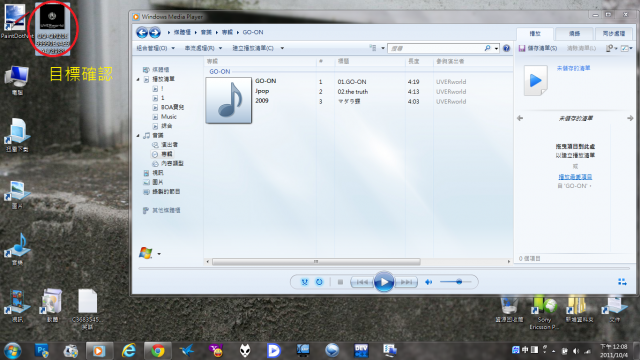Click the 未儲存的清單 title link
The image size is (640, 360).
573,68
